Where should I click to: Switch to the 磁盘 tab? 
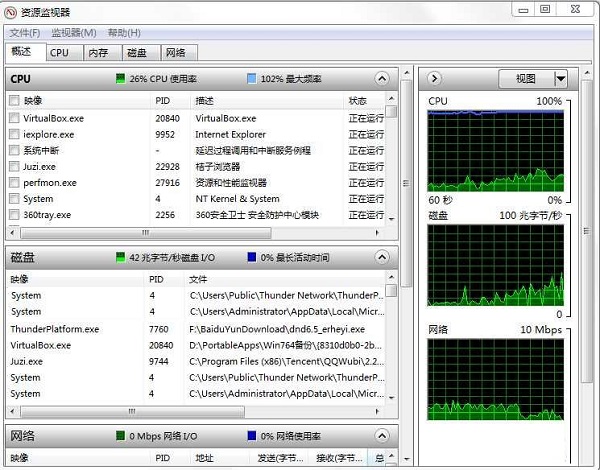[137, 53]
